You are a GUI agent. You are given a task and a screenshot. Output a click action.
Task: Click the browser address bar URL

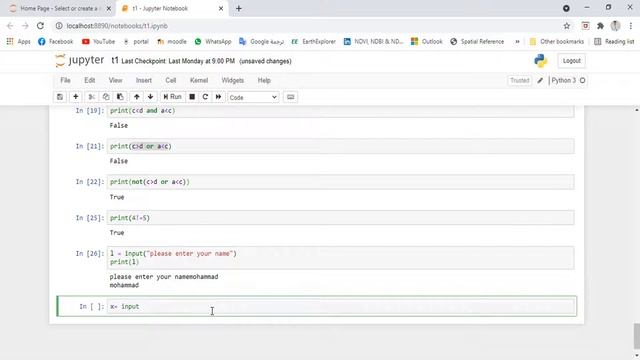point(117,26)
